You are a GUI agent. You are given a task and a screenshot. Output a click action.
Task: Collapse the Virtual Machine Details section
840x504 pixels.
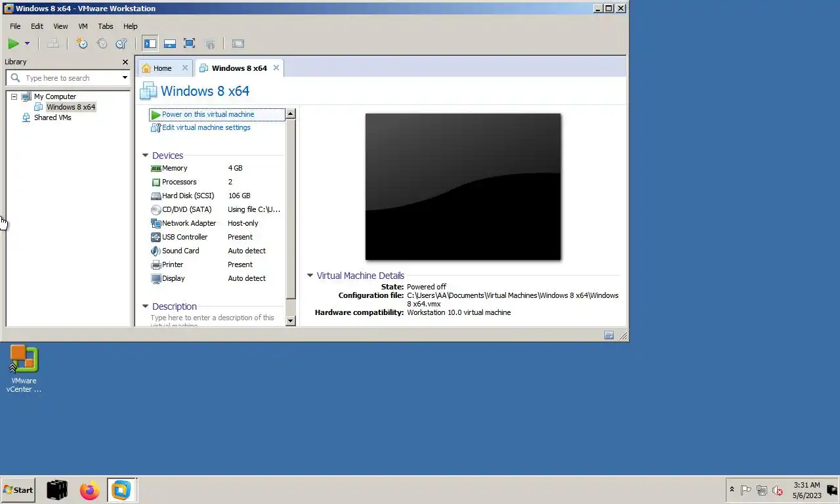point(310,276)
